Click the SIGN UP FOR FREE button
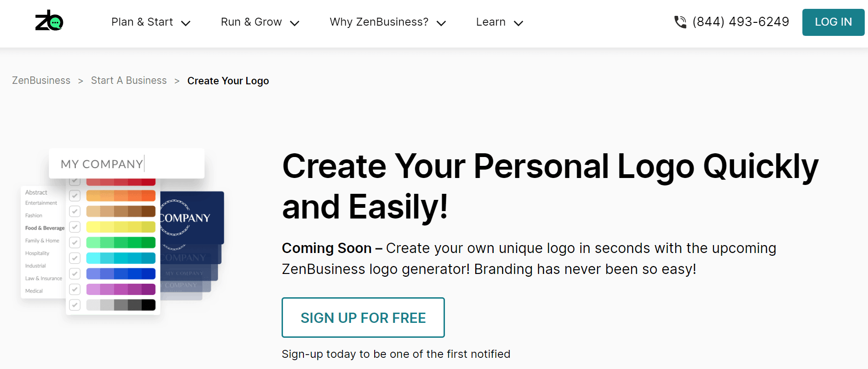Screen dimensions: 868x369 tap(363, 317)
